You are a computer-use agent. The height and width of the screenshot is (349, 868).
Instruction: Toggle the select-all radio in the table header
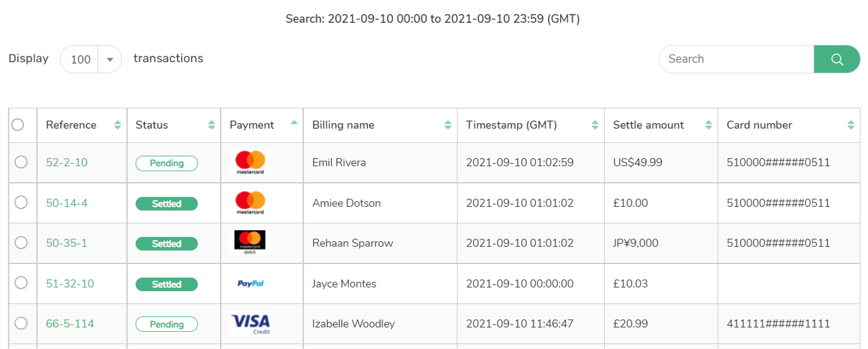(18, 124)
